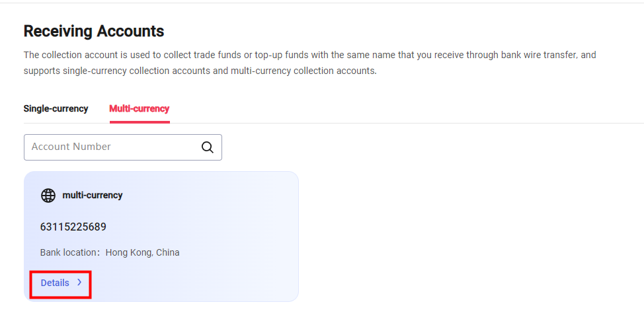Click the magnifier search icon
The height and width of the screenshot is (329, 644).
point(208,147)
